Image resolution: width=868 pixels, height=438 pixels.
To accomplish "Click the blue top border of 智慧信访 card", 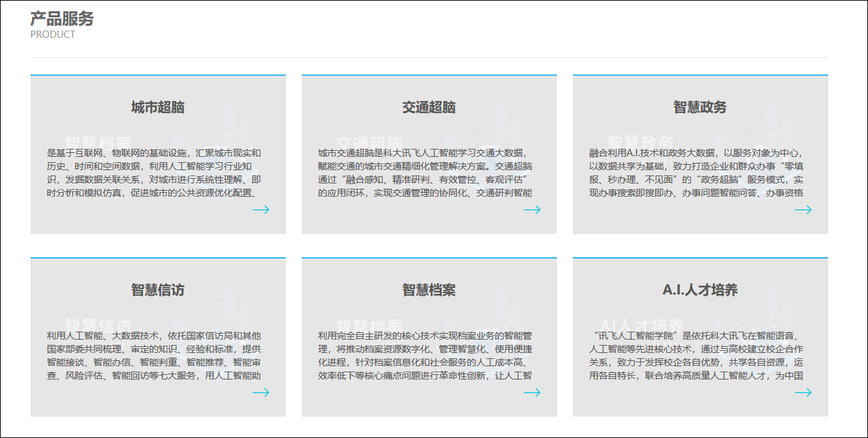I will (x=157, y=257).
